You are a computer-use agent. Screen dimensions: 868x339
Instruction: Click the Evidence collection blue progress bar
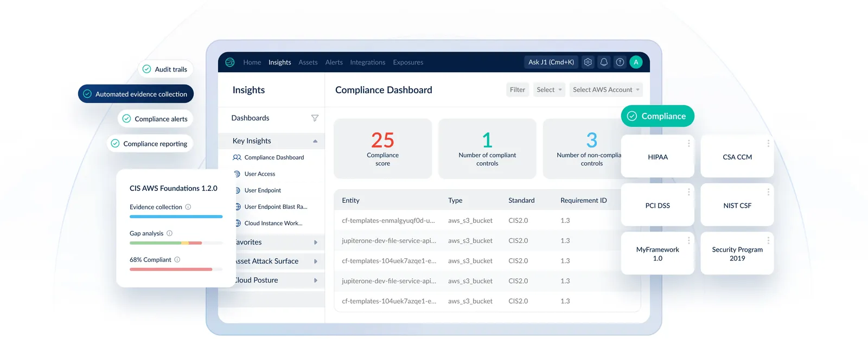click(x=176, y=216)
